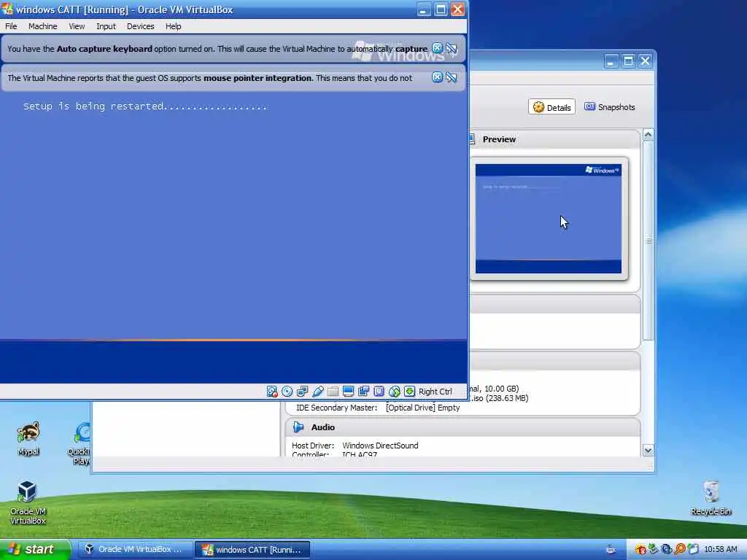Open the Devices menu

click(x=140, y=26)
